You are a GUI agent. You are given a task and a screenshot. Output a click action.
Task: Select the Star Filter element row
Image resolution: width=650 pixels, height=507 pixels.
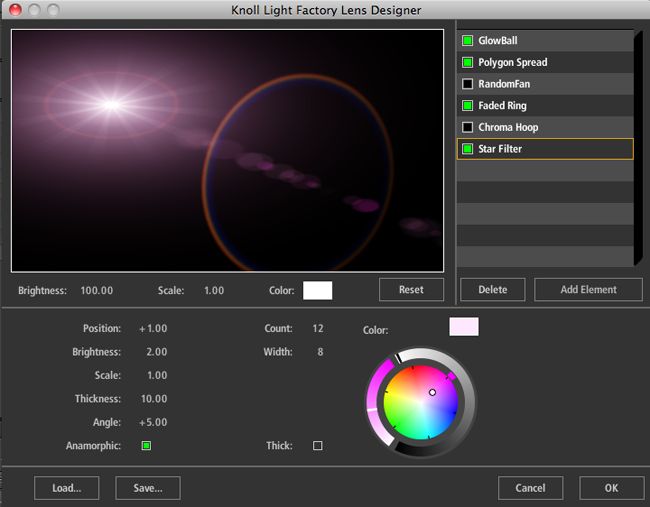coord(545,149)
